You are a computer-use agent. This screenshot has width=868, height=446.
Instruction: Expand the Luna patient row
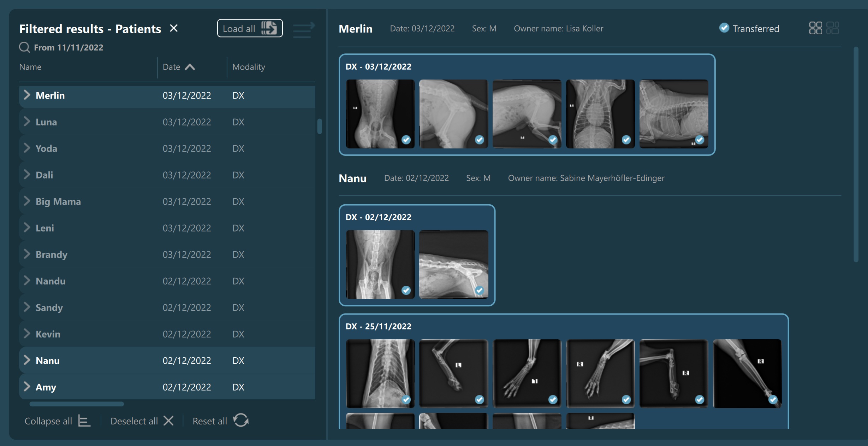coord(27,122)
